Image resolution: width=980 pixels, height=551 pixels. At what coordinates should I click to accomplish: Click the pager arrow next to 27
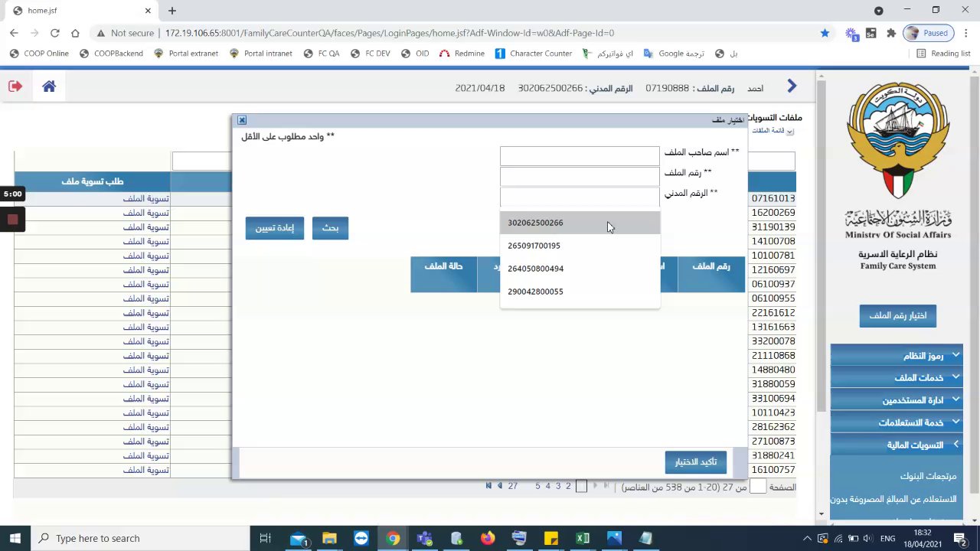(500, 486)
